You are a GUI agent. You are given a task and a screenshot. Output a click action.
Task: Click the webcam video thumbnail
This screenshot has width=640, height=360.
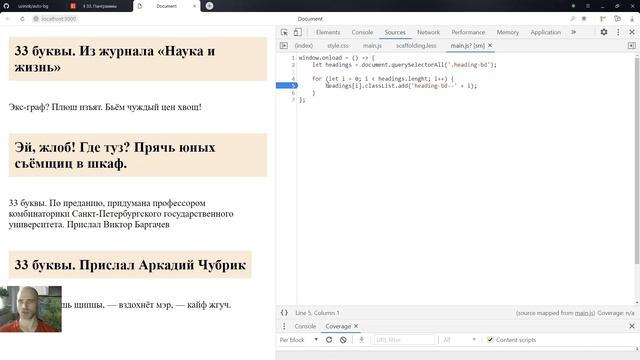pyautogui.click(x=31, y=309)
